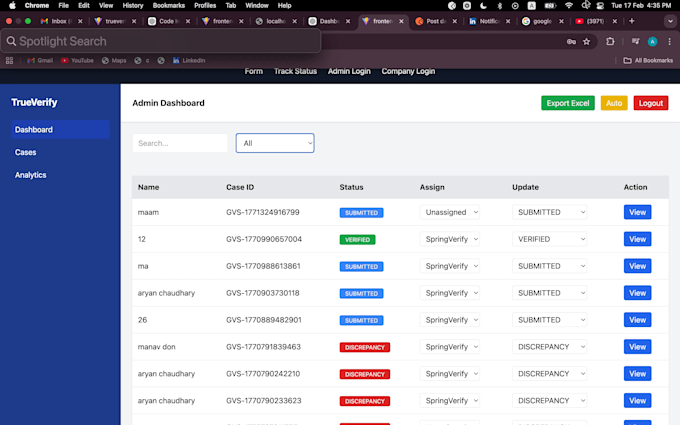Close the Inbox Gmail tab
Image resolution: width=680 pixels, height=425 pixels.
[x=80, y=21]
